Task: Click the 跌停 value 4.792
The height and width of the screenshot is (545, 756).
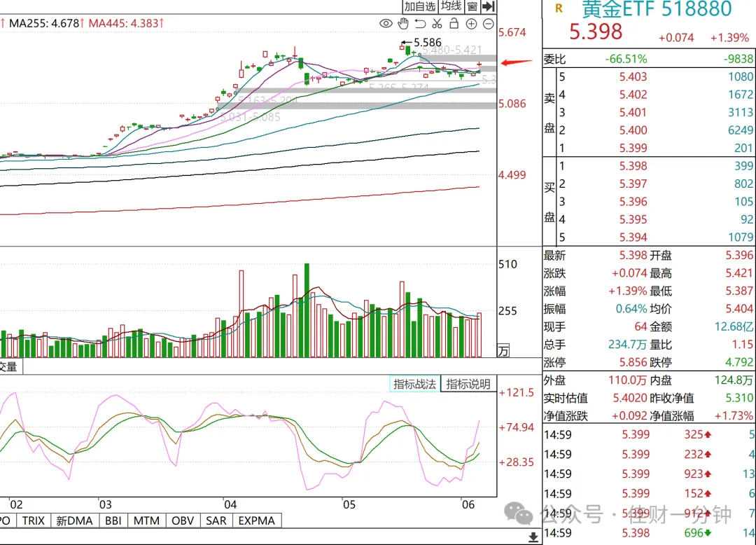Action: 739,362
